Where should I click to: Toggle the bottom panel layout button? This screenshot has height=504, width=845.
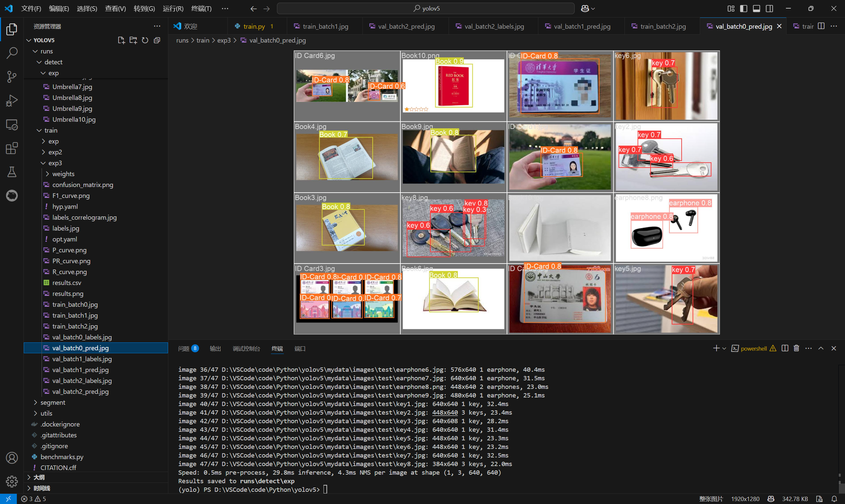pos(756,9)
